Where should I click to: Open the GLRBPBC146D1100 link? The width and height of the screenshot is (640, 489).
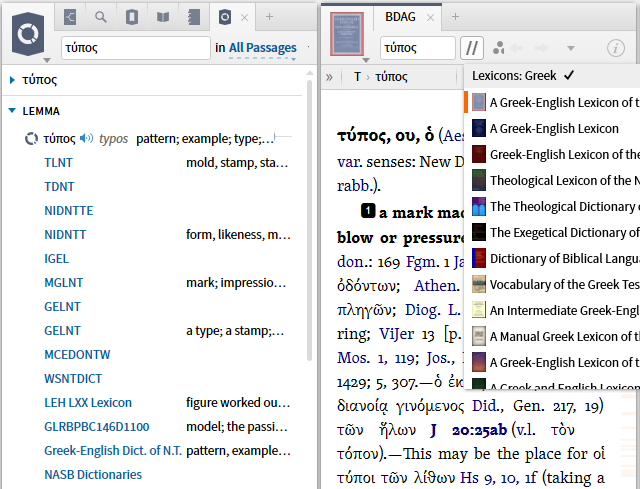click(x=97, y=427)
